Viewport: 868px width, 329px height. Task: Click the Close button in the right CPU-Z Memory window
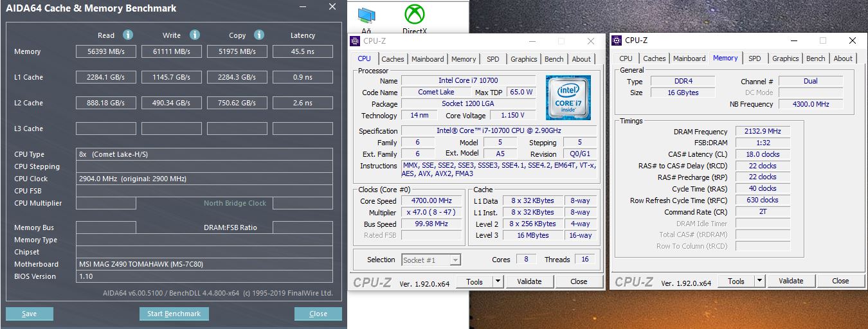pos(840,281)
